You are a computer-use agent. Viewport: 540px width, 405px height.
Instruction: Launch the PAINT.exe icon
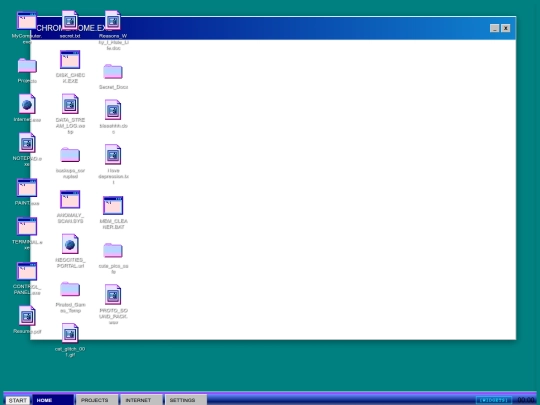(27, 188)
